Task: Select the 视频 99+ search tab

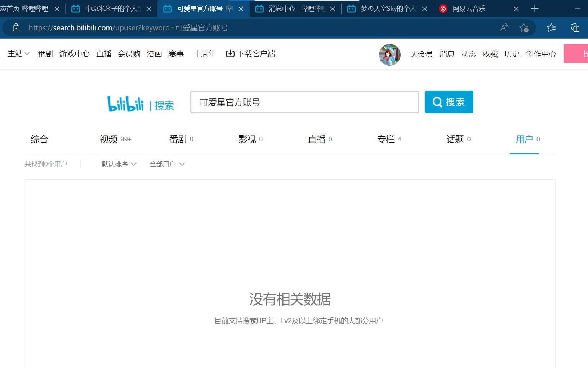Action: click(x=116, y=139)
